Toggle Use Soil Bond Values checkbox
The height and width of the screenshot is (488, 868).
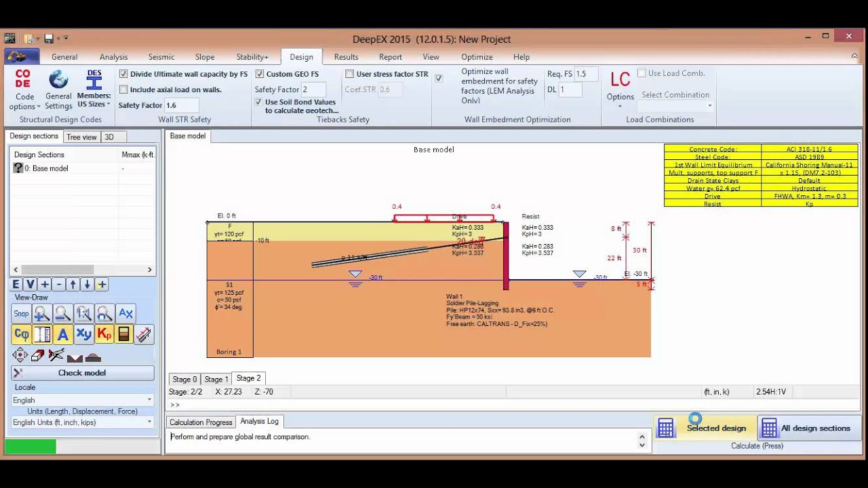click(x=258, y=102)
